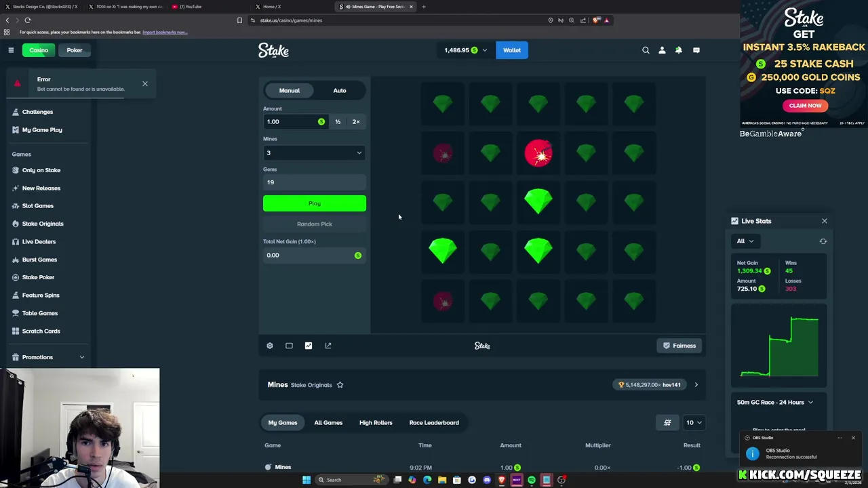The image size is (868, 488).
Task: Open the game popout icon
Action: [328, 346]
